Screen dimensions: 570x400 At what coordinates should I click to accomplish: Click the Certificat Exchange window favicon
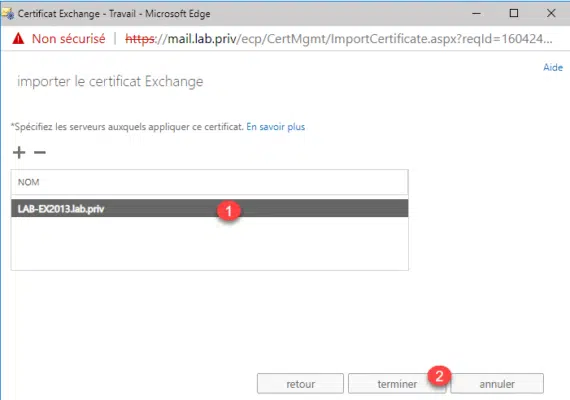coord(8,14)
